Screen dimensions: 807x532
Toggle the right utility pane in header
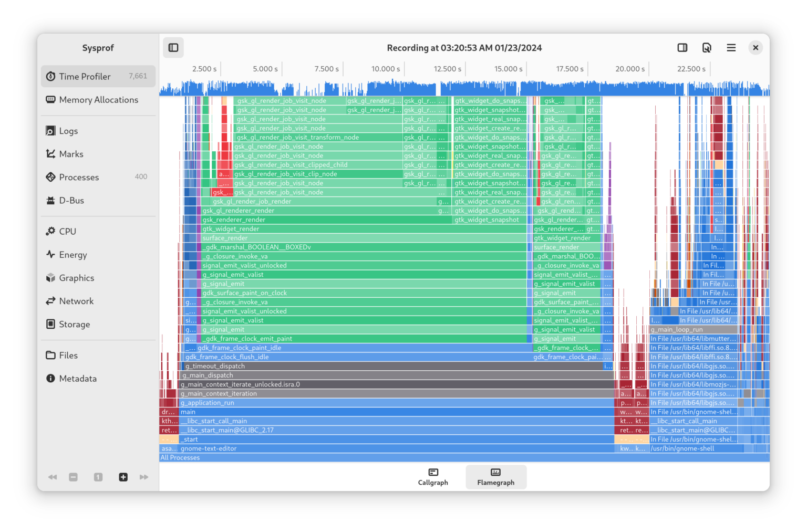pyautogui.click(x=682, y=47)
